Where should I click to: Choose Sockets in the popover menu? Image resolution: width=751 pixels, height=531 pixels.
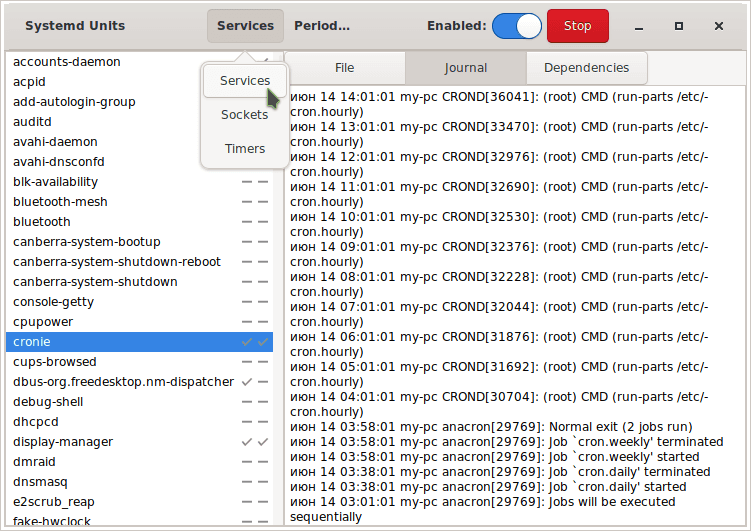click(x=245, y=114)
